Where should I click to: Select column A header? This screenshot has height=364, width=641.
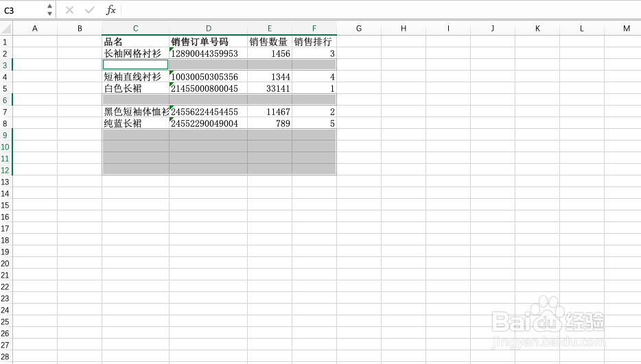[x=35, y=29]
